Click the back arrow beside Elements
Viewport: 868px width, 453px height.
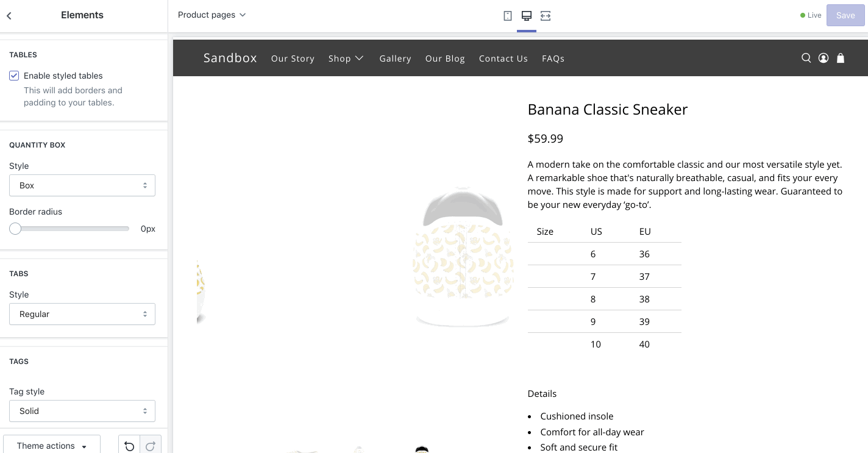pos(9,16)
